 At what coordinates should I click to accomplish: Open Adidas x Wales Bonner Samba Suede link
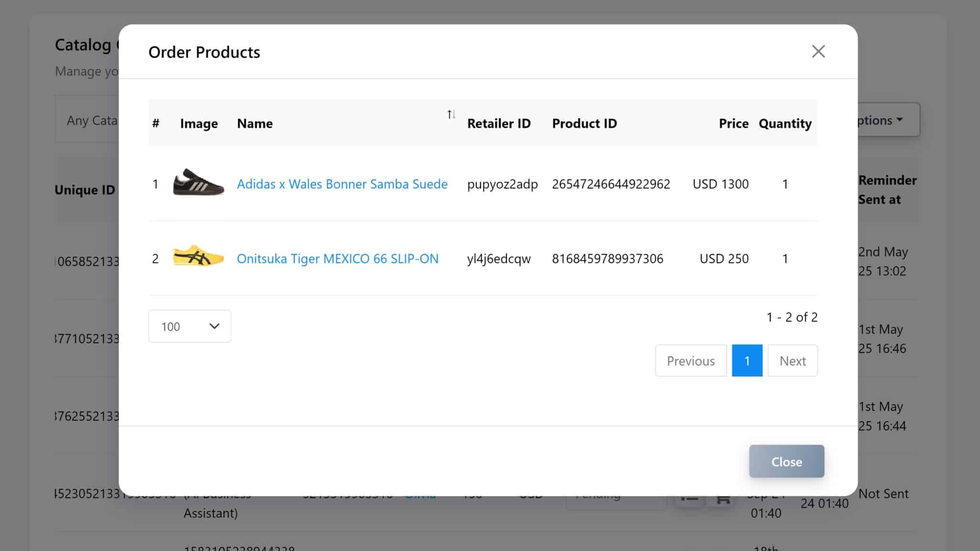(342, 184)
